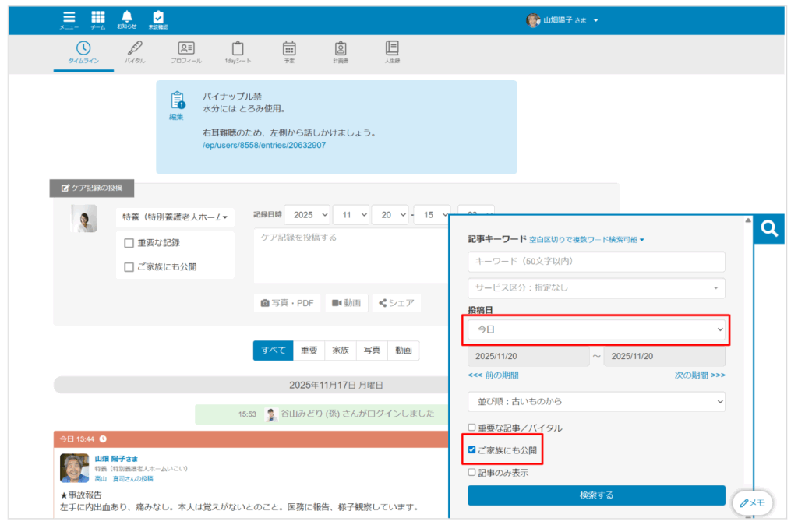
Task: Click the 未読確認 unread check icon
Action: (x=157, y=17)
